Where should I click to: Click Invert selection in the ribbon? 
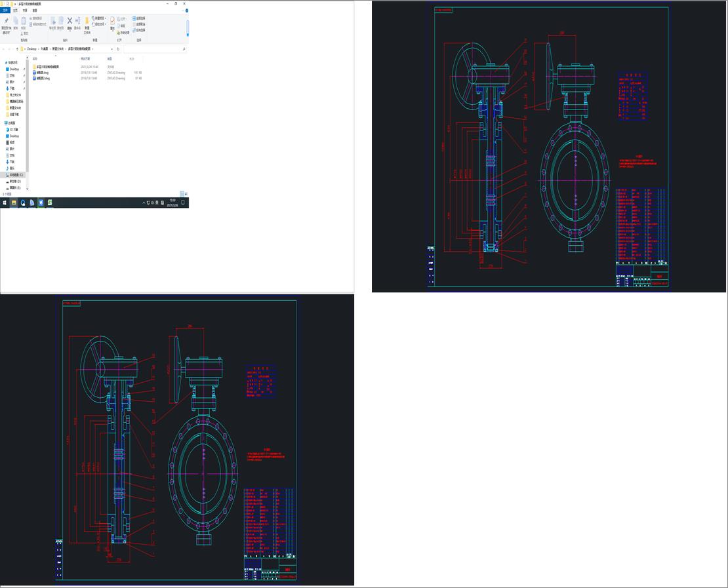[139, 29]
